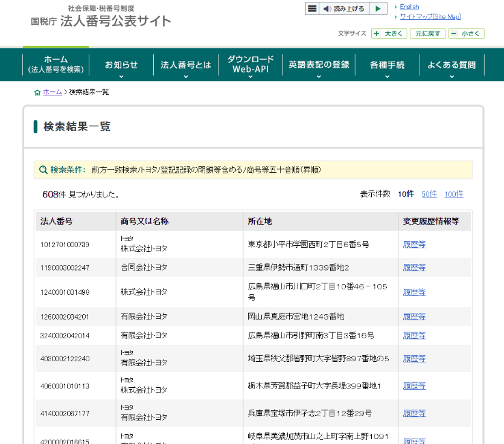Screen dimensions: 504x444
Task: Expand chevron under お知らせ
Action: point(121,77)
